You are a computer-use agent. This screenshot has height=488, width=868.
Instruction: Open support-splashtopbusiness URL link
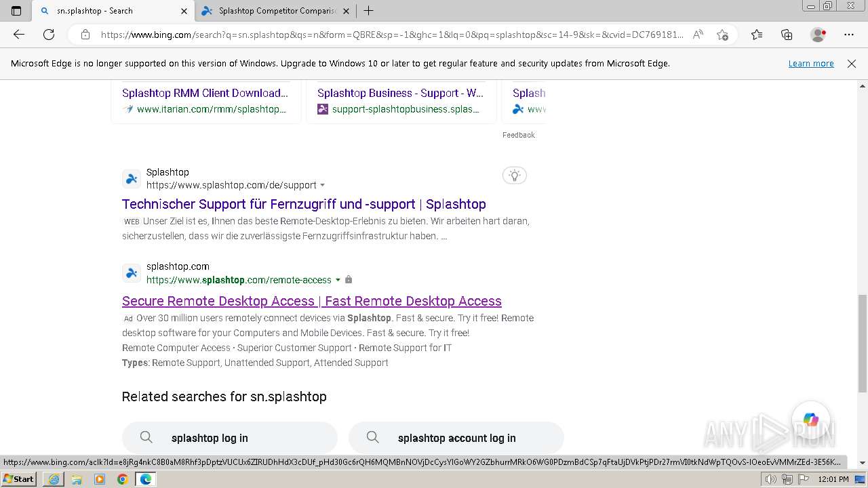[406, 109]
